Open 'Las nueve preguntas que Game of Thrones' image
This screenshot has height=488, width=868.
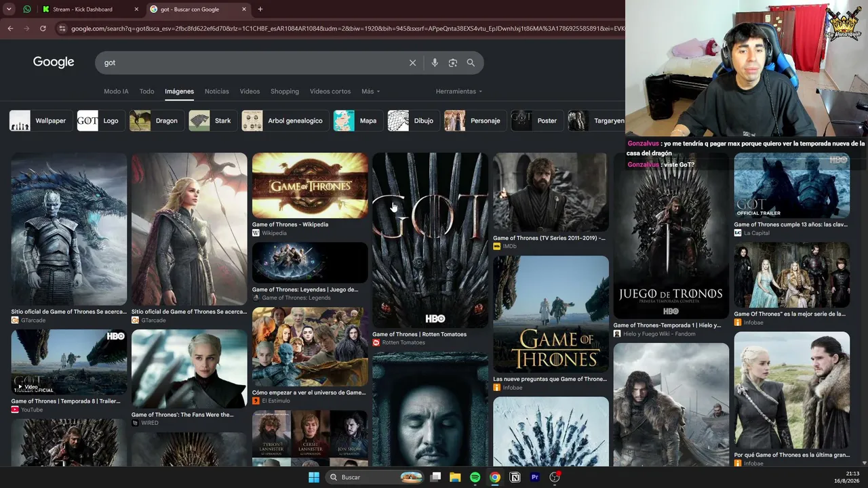(551, 314)
